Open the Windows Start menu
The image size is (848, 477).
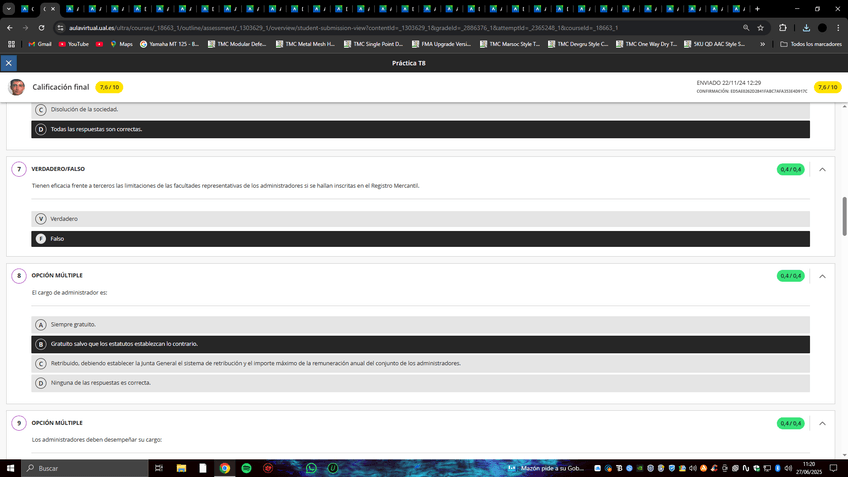click(10, 468)
